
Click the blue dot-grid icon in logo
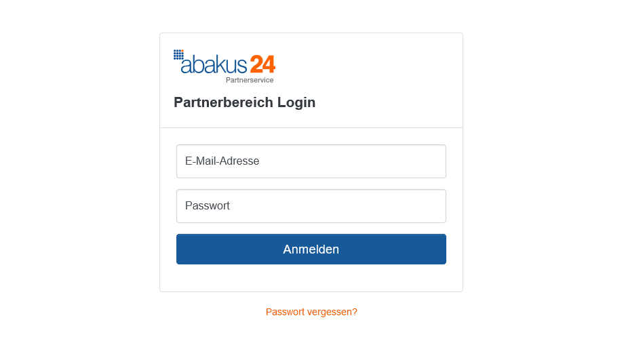[178, 55]
